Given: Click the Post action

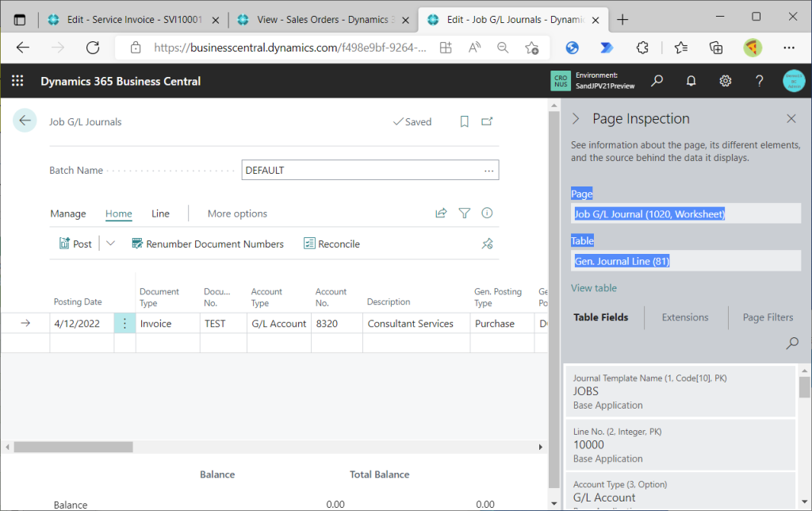Looking at the screenshot, I should coord(75,244).
